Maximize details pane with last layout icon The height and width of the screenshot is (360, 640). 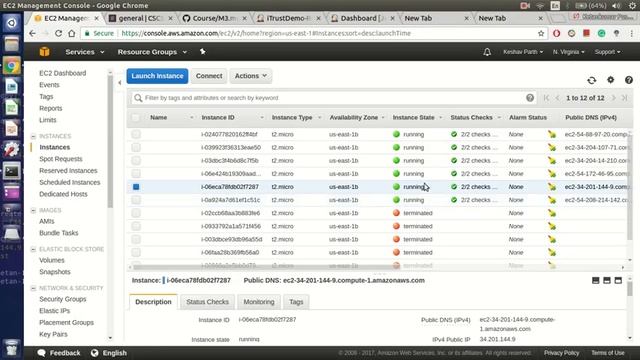(x=618, y=280)
